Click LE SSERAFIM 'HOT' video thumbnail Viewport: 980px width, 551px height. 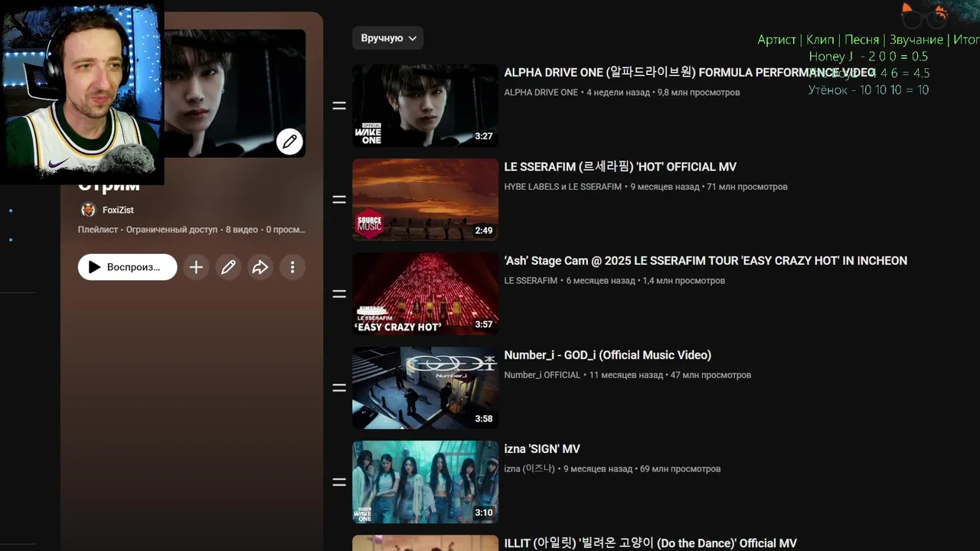[x=425, y=200]
